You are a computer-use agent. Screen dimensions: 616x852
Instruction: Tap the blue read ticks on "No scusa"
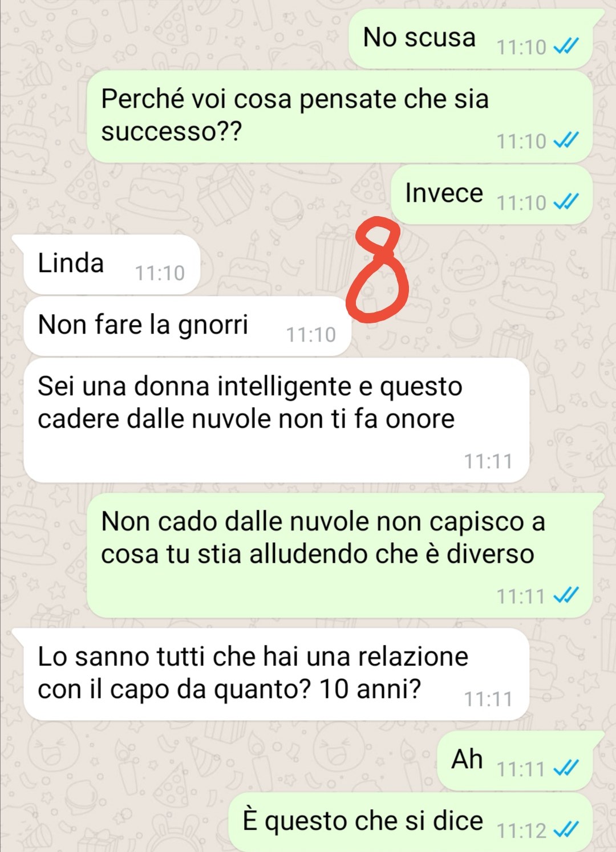tap(566, 47)
